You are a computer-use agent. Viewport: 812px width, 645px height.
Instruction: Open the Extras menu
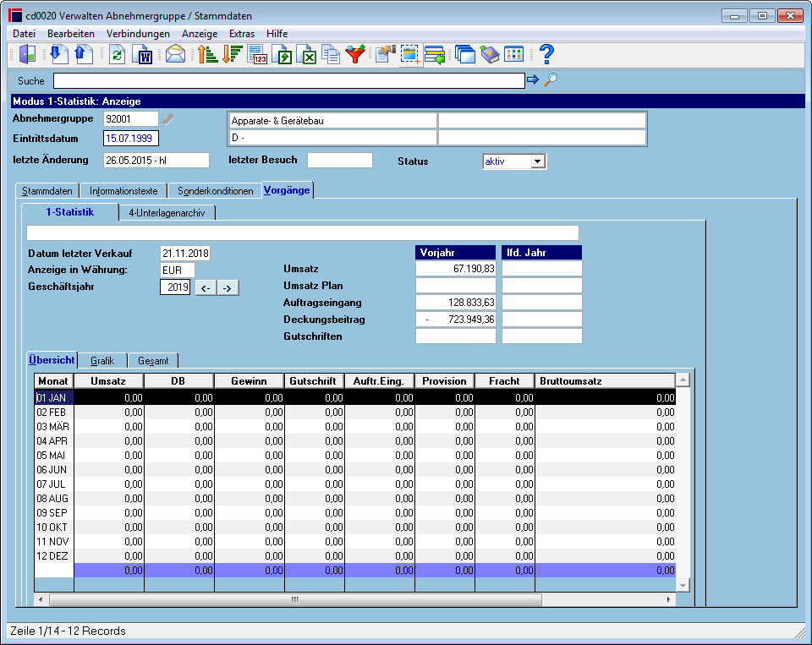(x=242, y=34)
